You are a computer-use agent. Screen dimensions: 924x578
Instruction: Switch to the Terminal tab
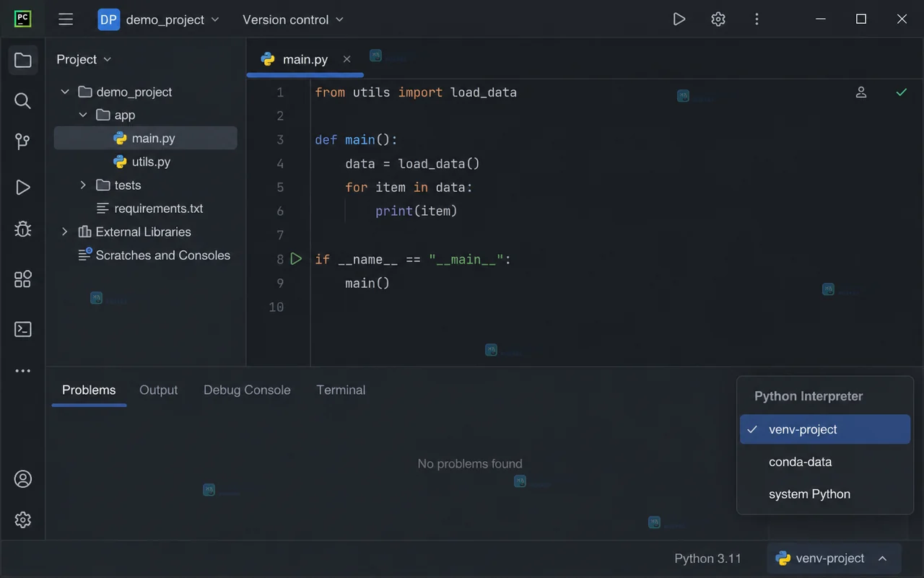click(x=341, y=390)
